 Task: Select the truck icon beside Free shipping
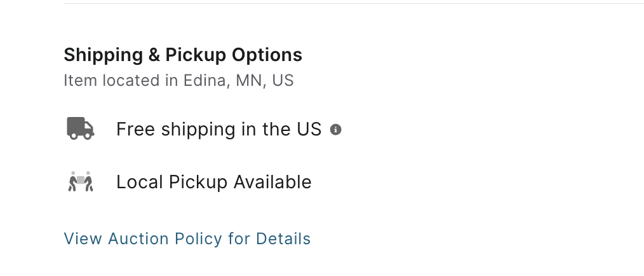pos(81,128)
